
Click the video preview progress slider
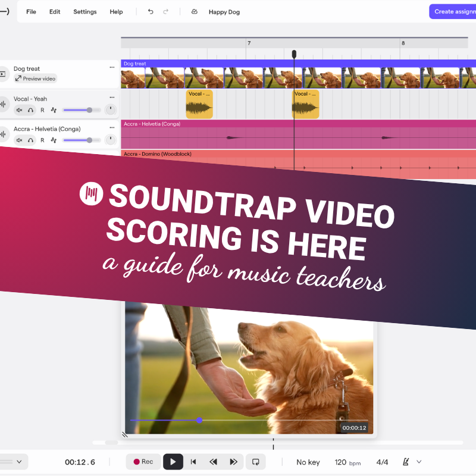coord(249,421)
